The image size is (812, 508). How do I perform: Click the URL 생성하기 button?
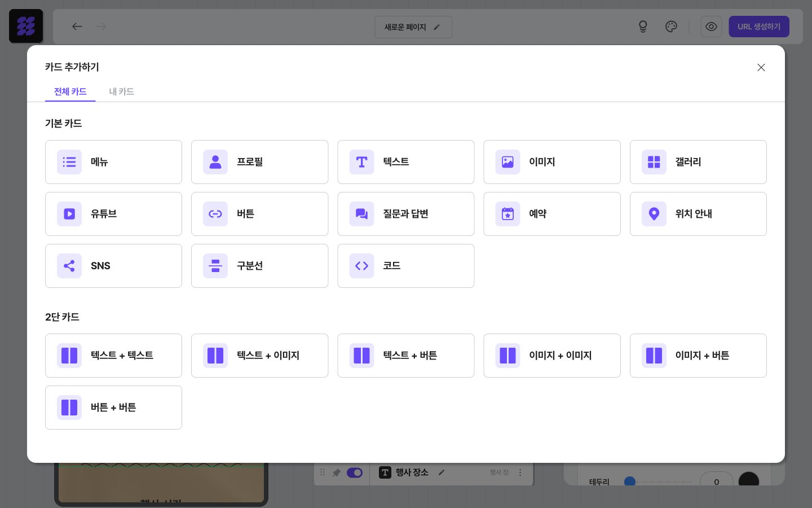759,27
